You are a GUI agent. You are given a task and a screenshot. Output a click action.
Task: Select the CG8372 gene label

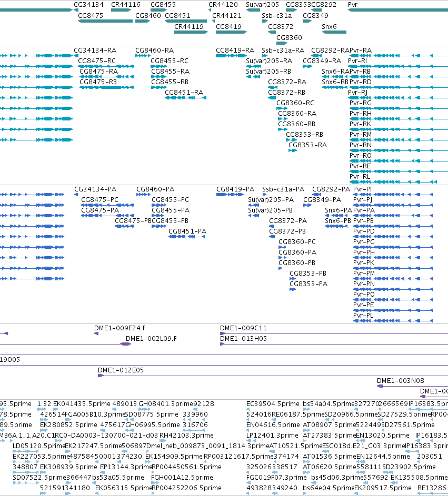(281, 27)
